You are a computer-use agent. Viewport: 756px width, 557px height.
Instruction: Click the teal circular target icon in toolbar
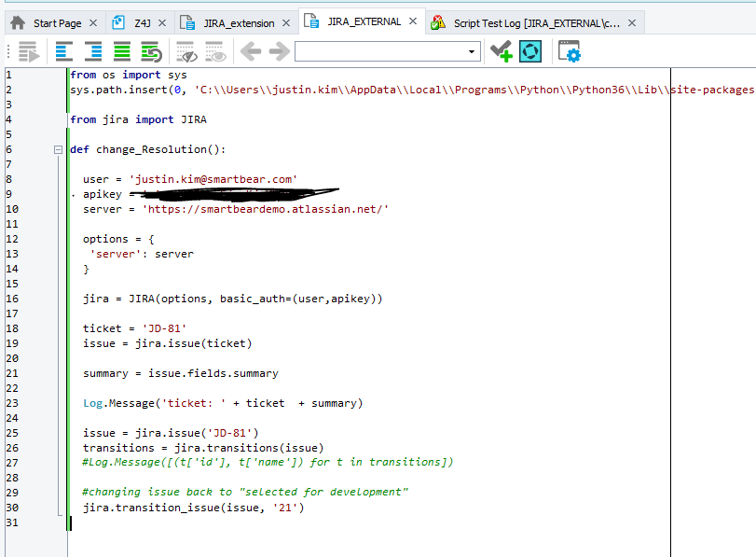tap(530, 52)
